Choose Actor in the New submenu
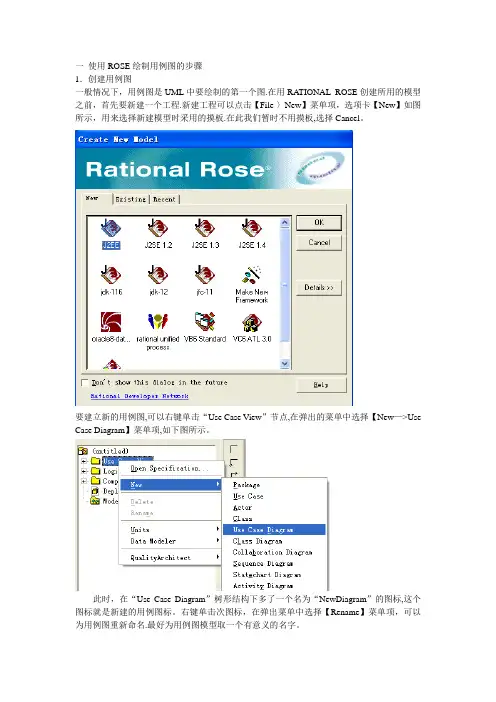 pos(274,507)
